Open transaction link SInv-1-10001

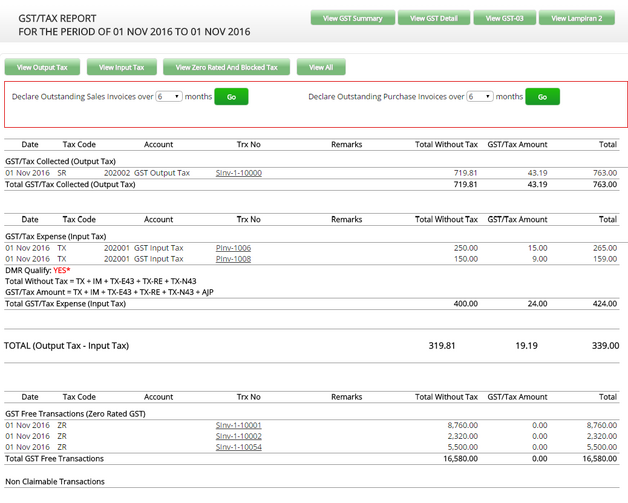coord(239,425)
